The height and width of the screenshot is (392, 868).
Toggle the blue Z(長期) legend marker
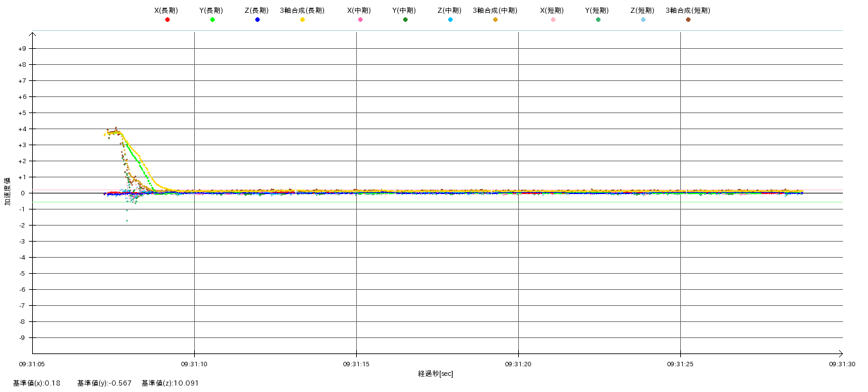click(257, 20)
